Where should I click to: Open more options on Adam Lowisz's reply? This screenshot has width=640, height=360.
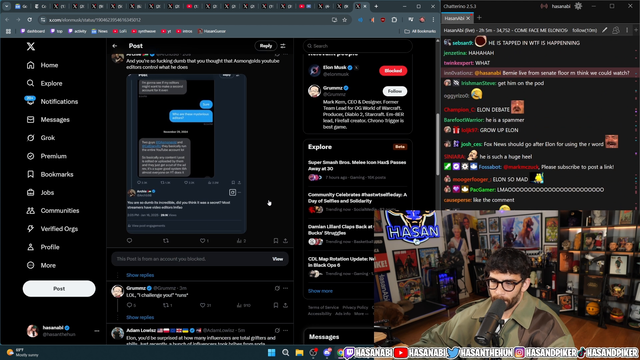pyautogui.click(x=285, y=330)
